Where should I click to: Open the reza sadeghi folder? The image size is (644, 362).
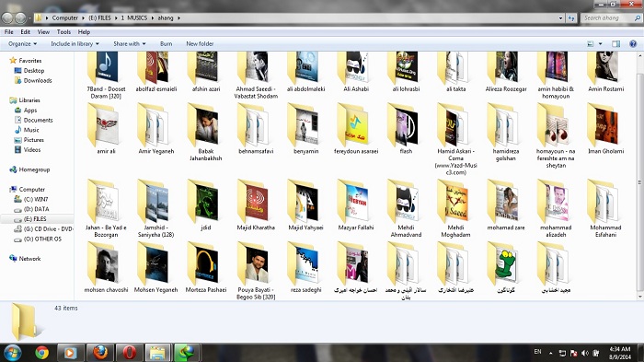coord(306,267)
